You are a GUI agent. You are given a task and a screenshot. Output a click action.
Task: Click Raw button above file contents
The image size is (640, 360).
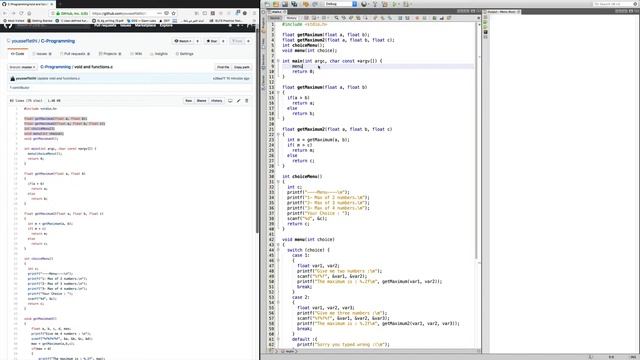[188, 100]
